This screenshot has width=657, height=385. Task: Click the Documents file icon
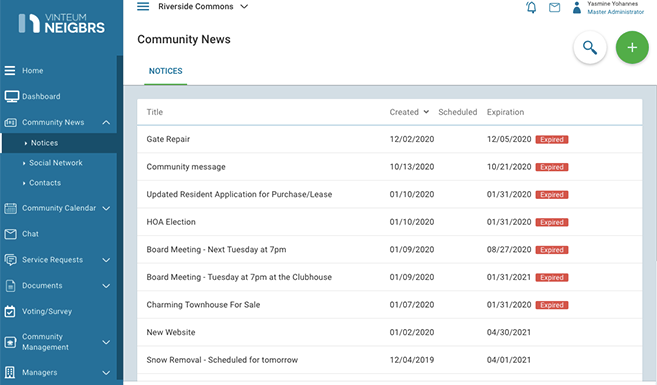tap(10, 286)
